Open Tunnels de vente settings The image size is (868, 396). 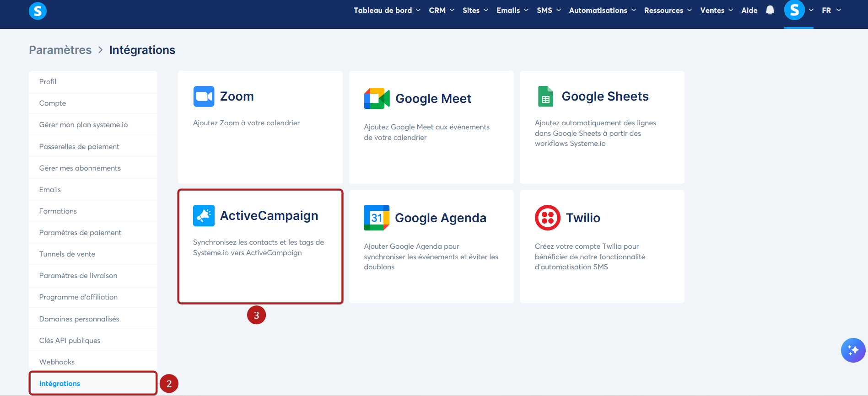click(93, 254)
